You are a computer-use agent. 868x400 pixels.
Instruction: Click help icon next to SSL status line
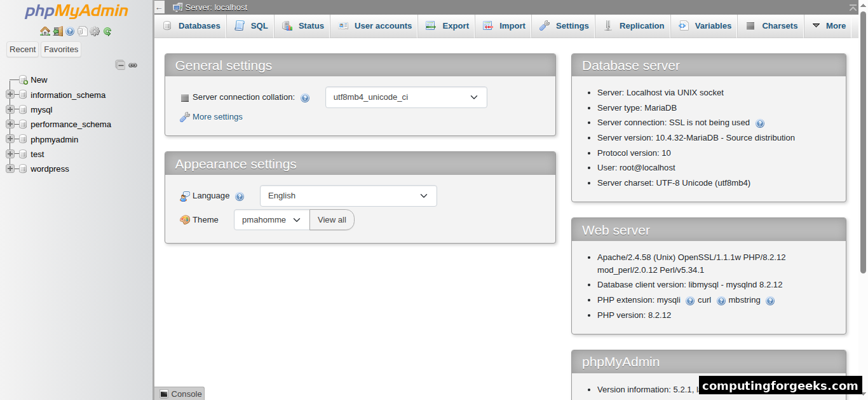(x=760, y=123)
